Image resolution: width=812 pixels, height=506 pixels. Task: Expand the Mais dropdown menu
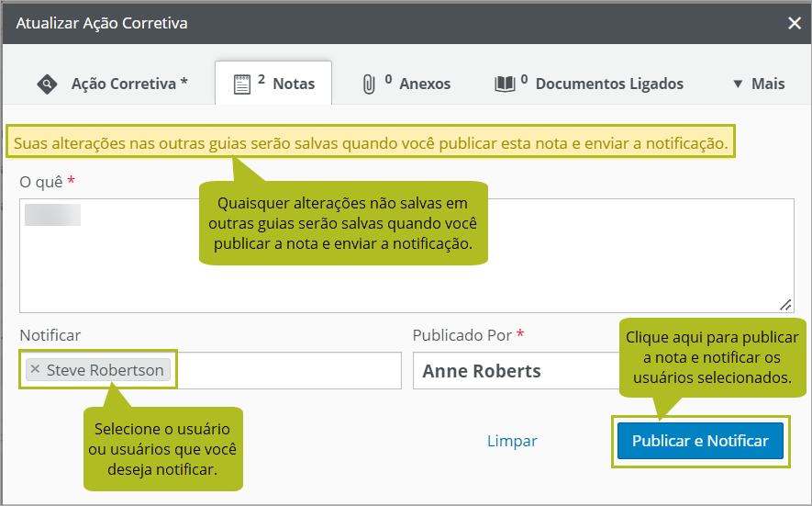(758, 84)
